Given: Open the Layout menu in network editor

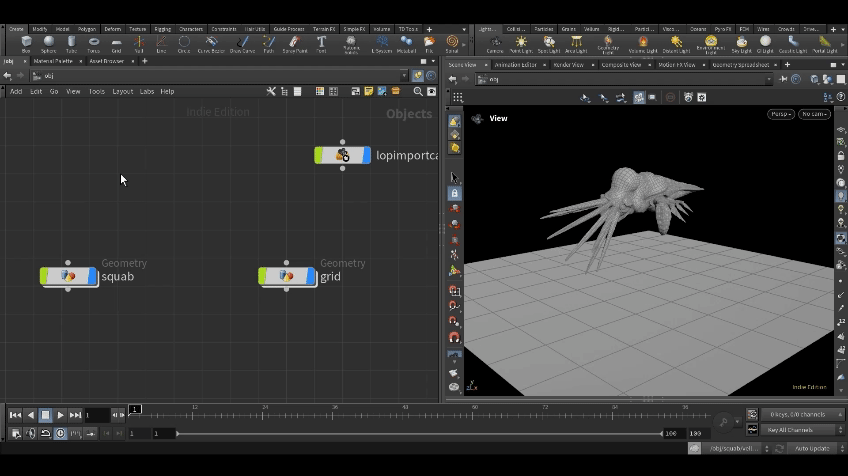Looking at the screenshot, I should pos(122,91).
